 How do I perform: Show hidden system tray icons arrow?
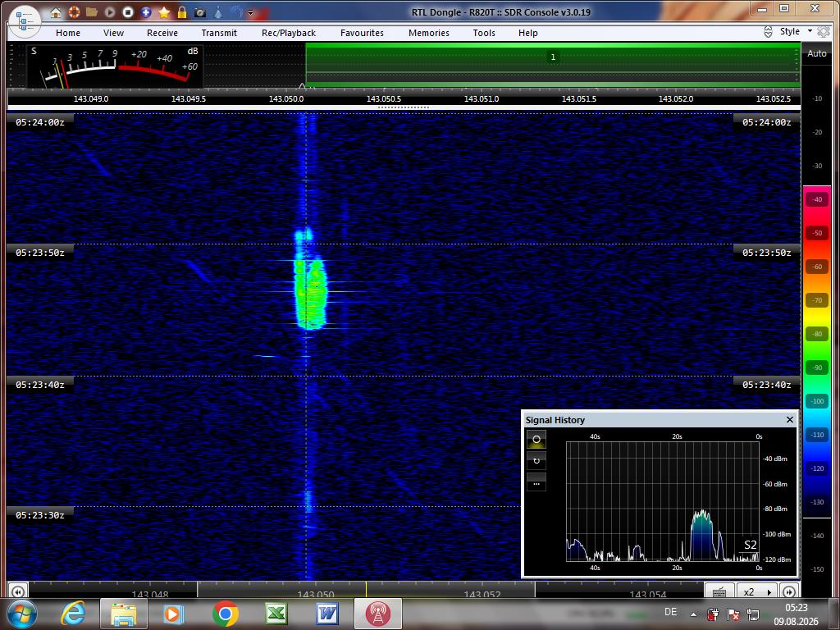(x=693, y=614)
